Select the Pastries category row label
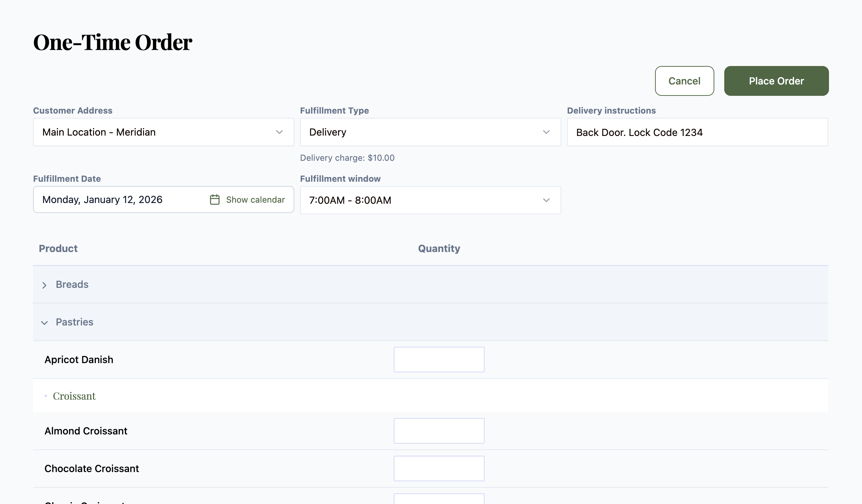862x504 pixels. (x=75, y=322)
